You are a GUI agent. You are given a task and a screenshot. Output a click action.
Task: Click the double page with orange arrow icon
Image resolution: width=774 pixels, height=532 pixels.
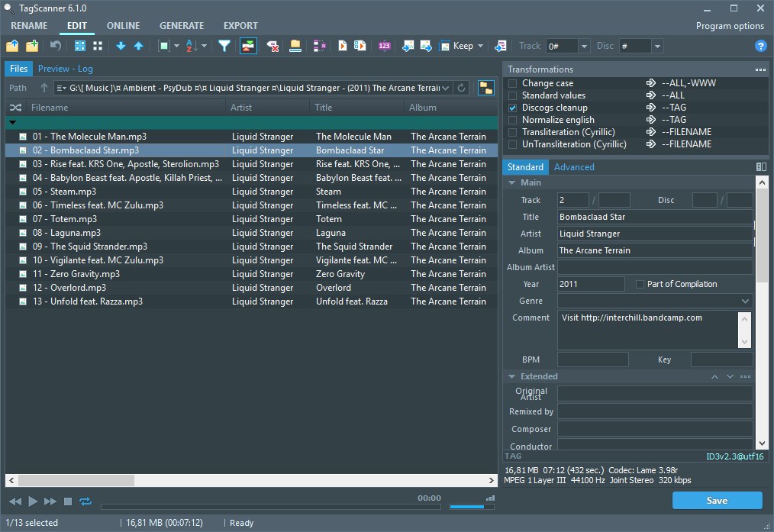(x=360, y=46)
